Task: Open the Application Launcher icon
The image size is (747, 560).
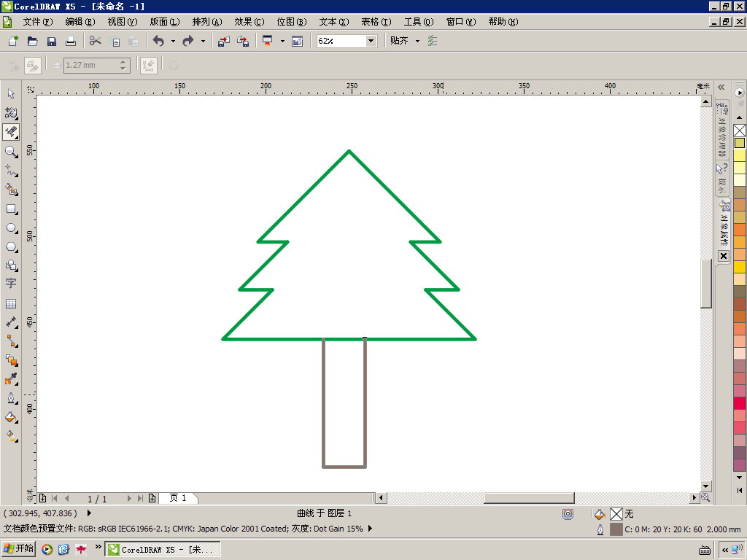Action: [268, 41]
